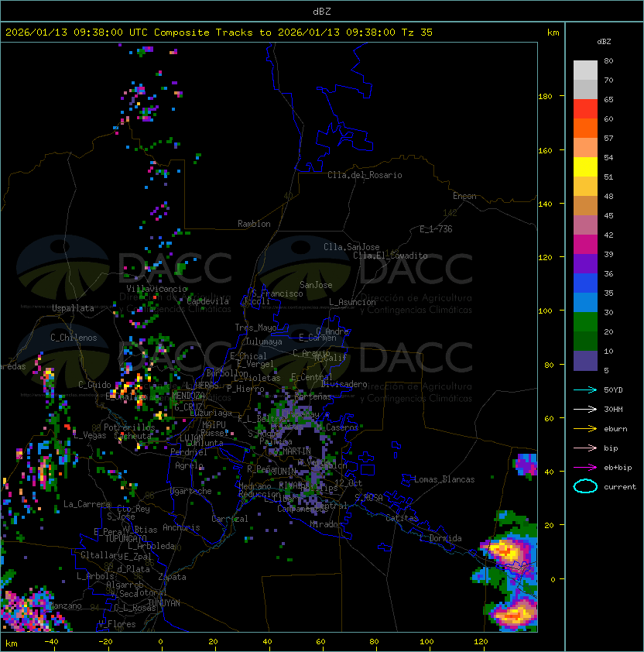The height and width of the screenshot is (652, 644).
Task: Select the red 60-65 dBZ swatch
Action: pyautogui.click(x=585, y=109)
